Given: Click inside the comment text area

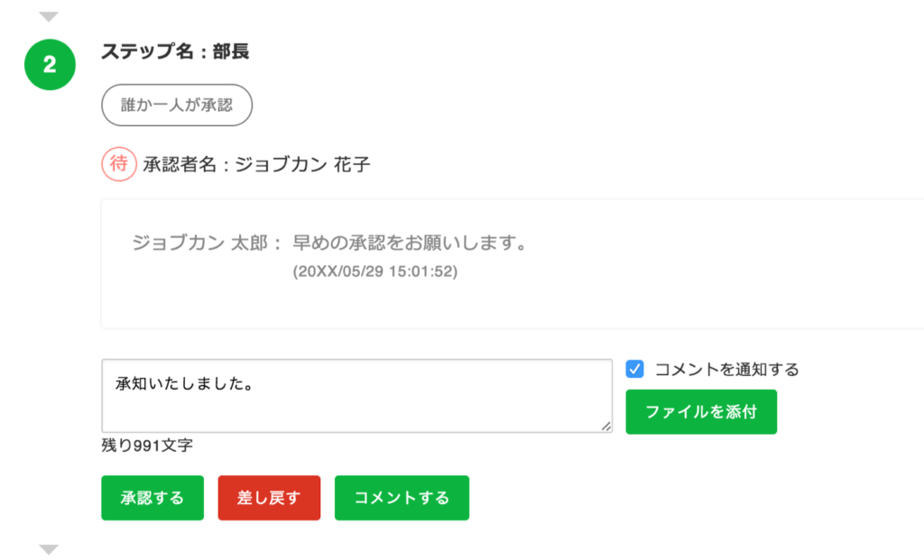Looking at the screenshot, I should click(356, 395).
